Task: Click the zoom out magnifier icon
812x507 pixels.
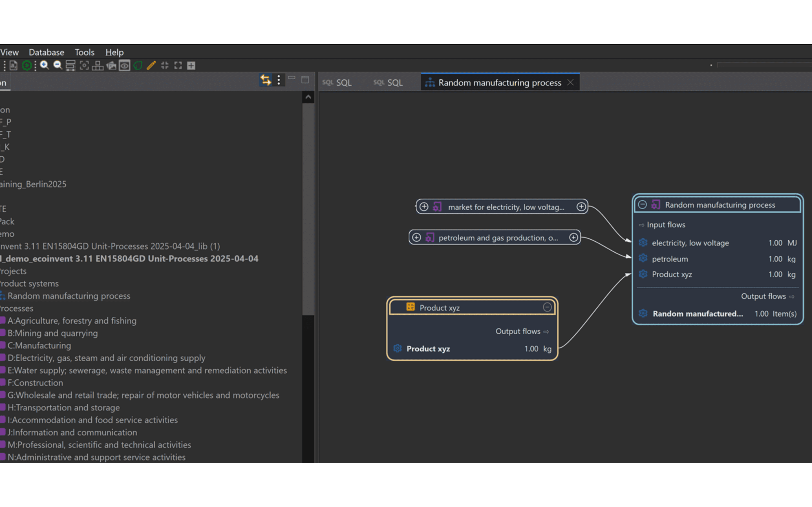Action: 58,65
